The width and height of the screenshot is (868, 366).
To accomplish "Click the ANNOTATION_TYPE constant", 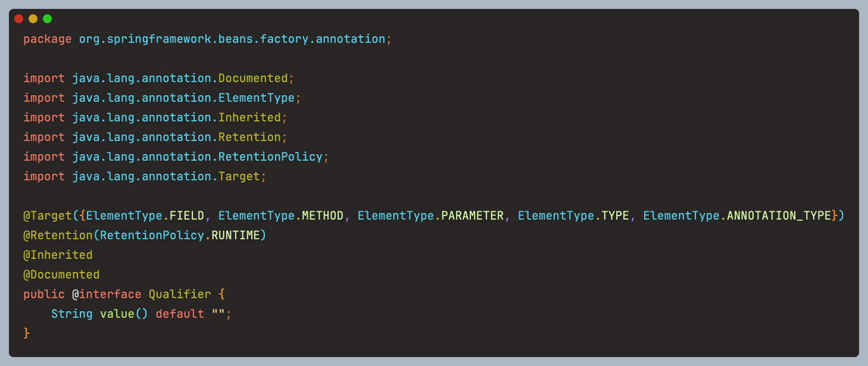I will (779, 215).
